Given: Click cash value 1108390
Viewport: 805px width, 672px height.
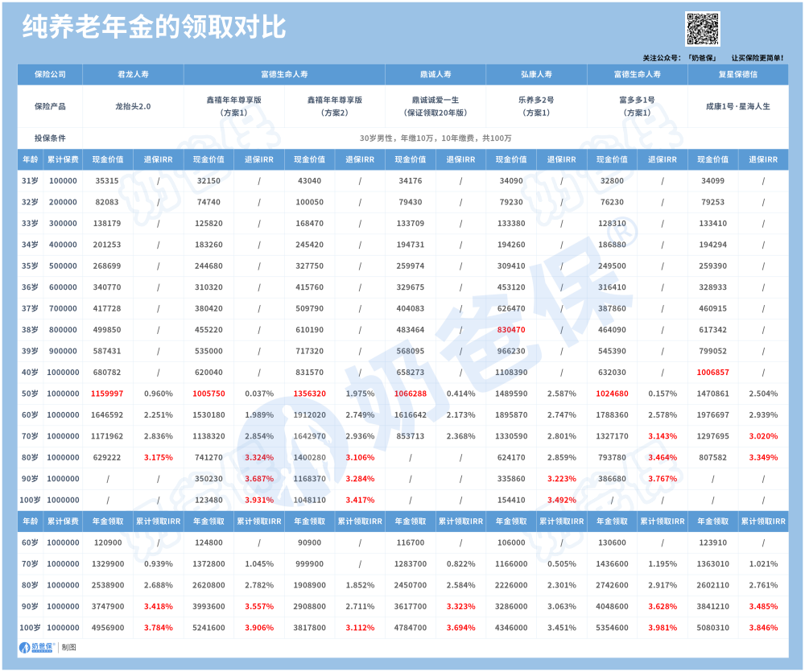Looking at the screenshot, I should (511, 372).
